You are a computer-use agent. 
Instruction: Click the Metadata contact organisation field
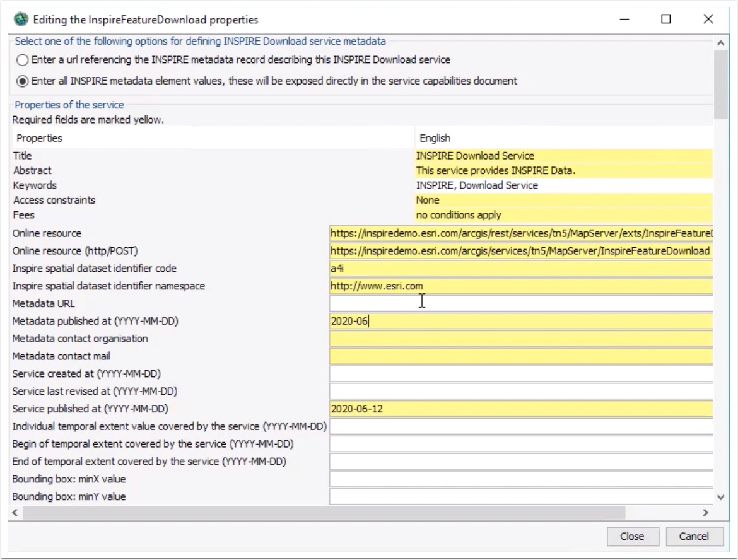[x=521, y=339]
